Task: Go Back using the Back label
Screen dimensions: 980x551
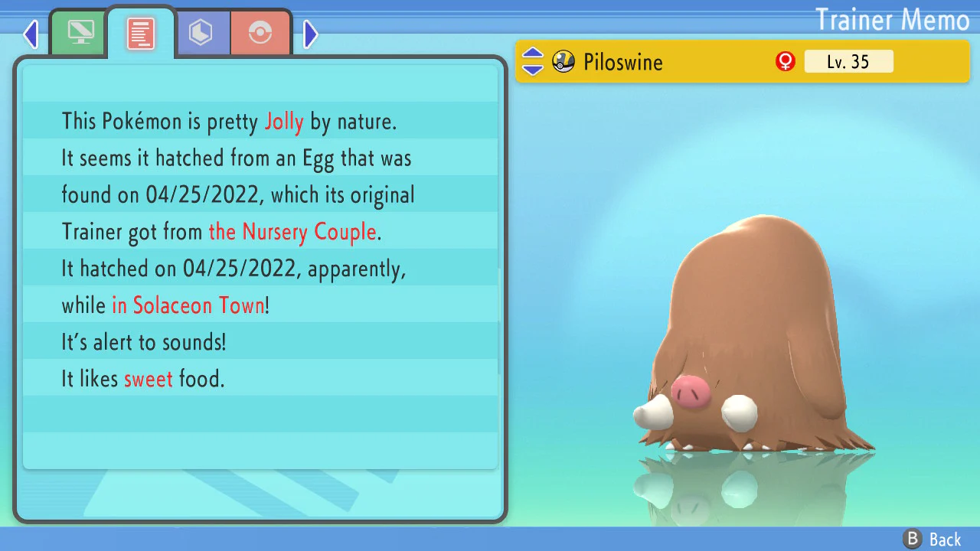Action: click(945, 540)
